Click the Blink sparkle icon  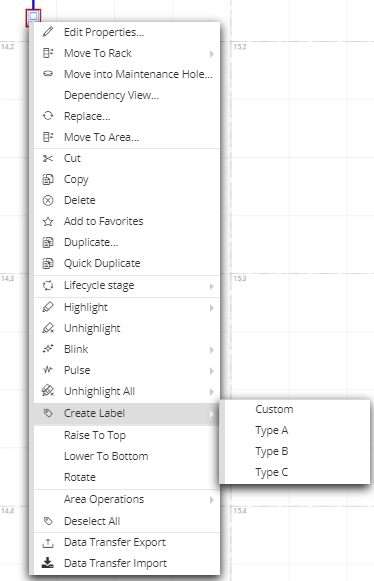click(48, 349)
